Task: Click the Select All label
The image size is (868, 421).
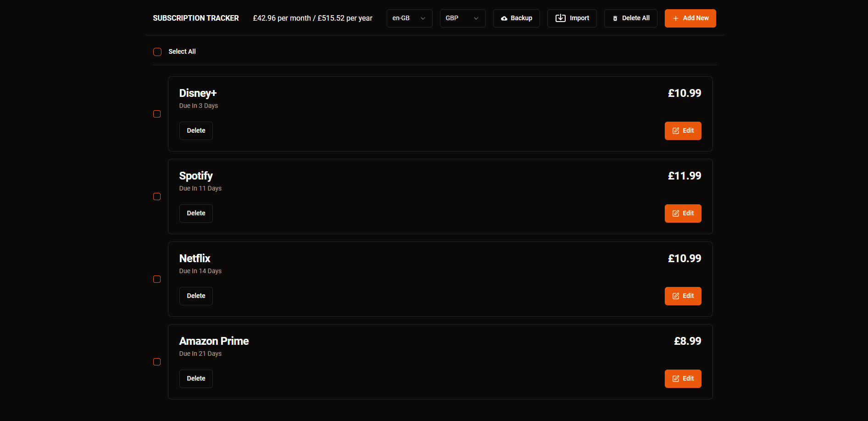Action: [x=182, y=51]
